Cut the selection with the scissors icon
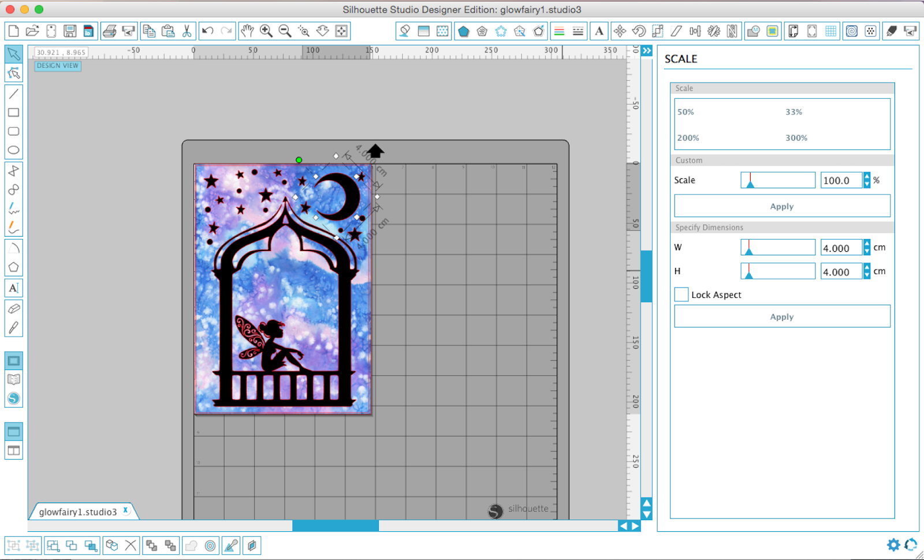The width and height of the screenshot is (924, 560). (x=187, y=31)
